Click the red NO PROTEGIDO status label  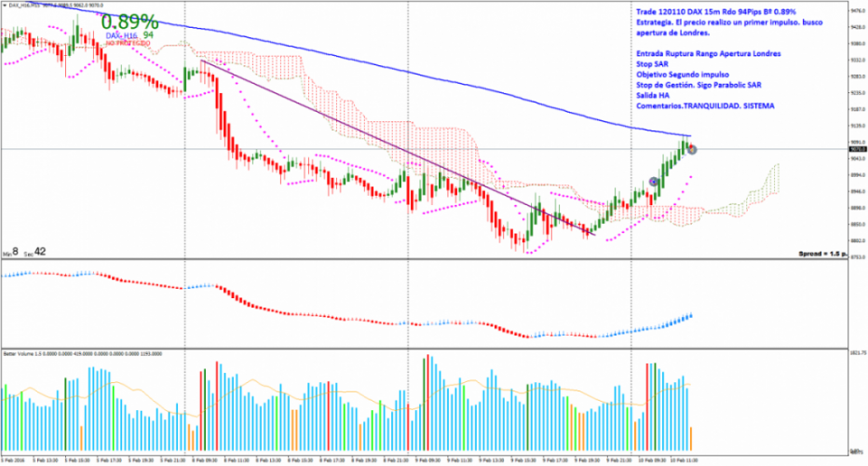(127, 44)
